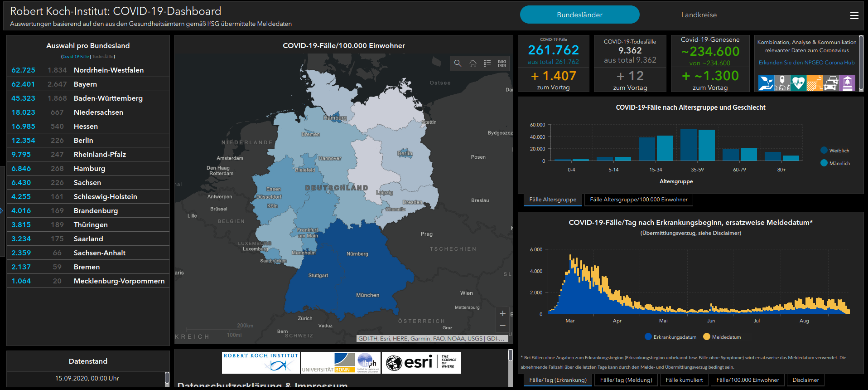Reset map to home extent

click(x=473, y=63)
